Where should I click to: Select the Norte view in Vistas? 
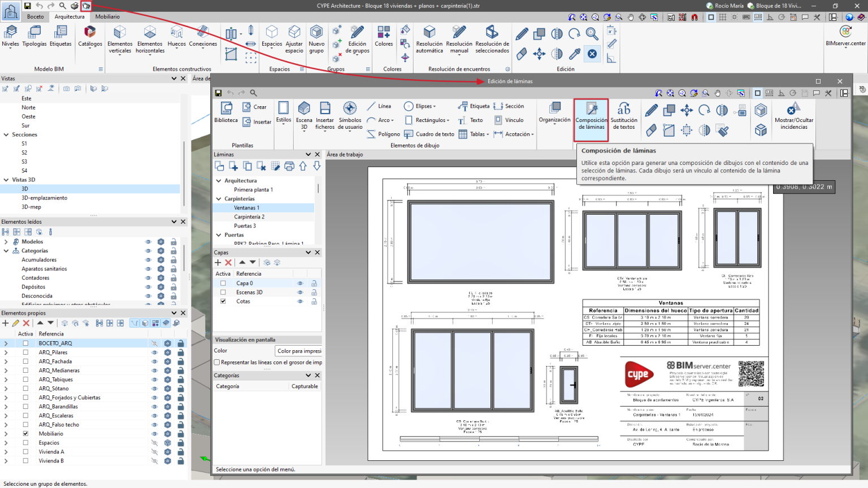(x=28, y=107)
